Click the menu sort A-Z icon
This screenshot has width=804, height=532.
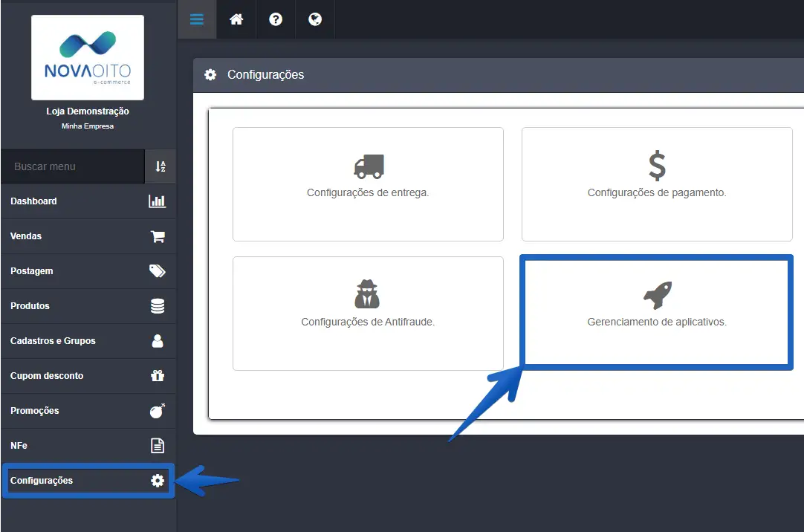tap(161, 166)
